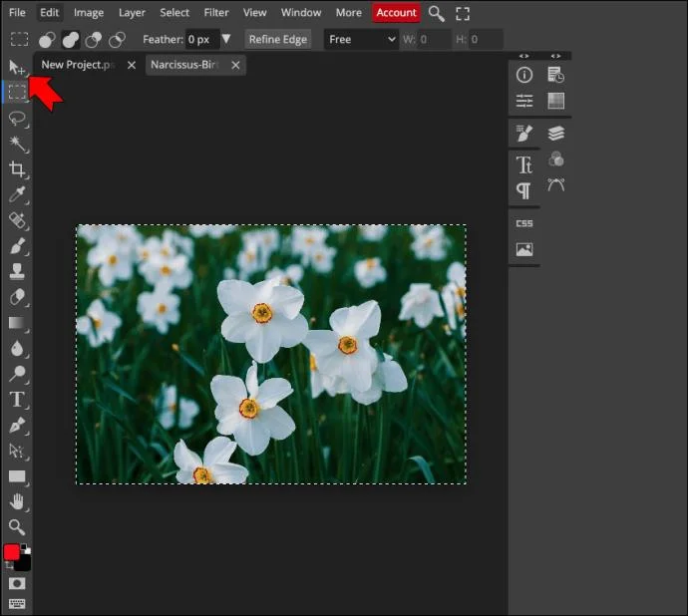The width and height of the screenshot is (688, 616).
Task: Select the Rectangle Select tool
Action: pyautogui.click(x=17, y=92)
